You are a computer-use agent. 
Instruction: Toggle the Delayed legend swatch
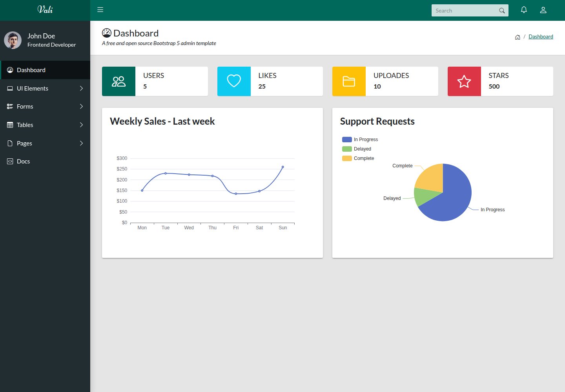347,149
